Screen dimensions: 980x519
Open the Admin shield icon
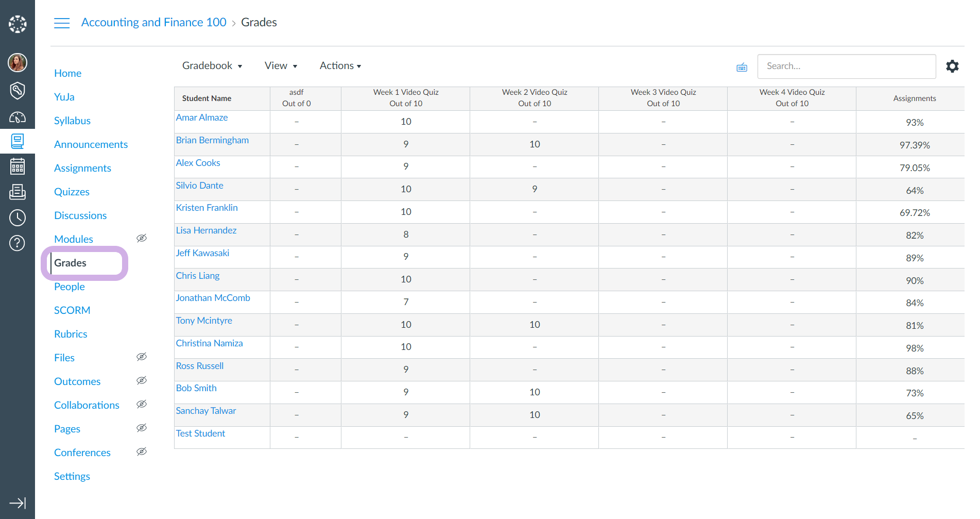[18, 90]
